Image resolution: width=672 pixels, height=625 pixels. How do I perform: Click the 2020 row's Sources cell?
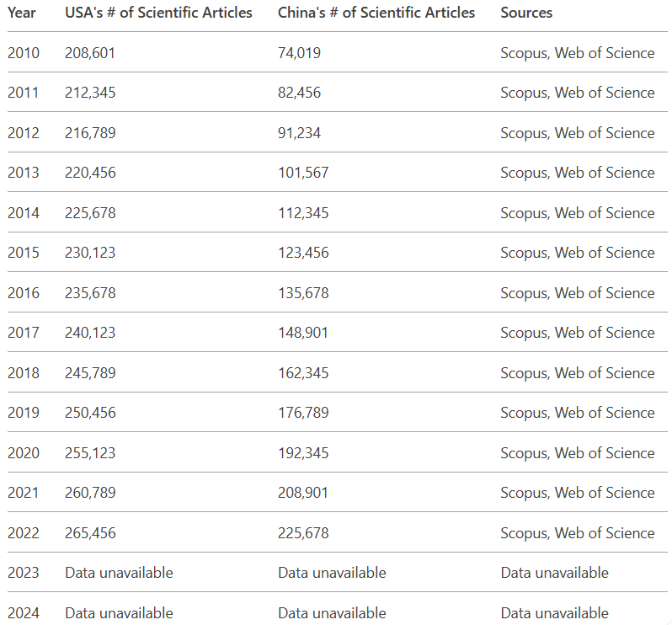[577, 453]
